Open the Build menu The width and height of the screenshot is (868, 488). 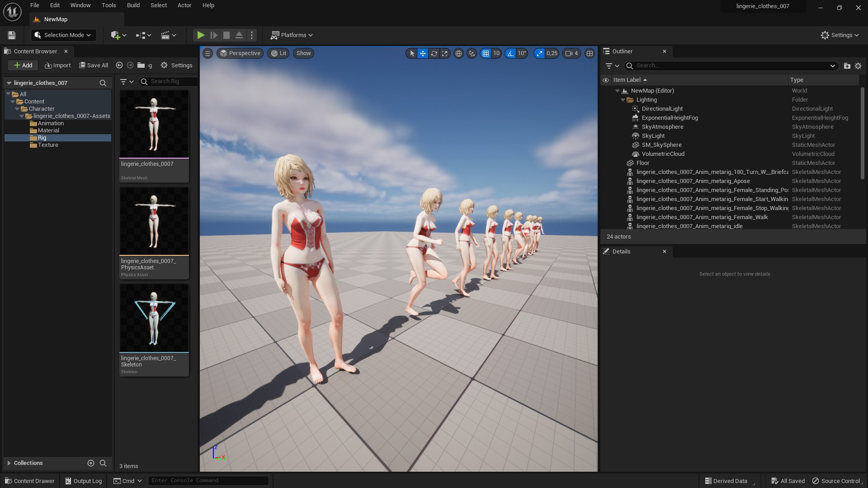pos(133,5)
